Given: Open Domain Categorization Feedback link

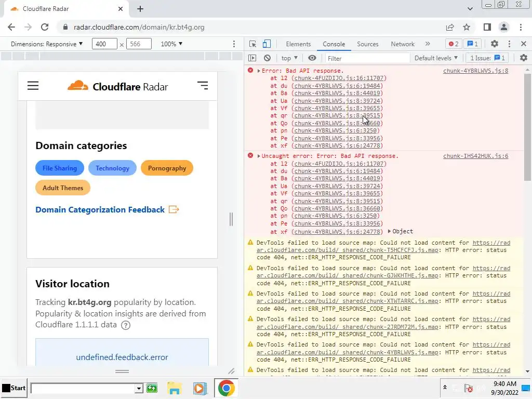Looking at the screenshot, I should 100,210.
